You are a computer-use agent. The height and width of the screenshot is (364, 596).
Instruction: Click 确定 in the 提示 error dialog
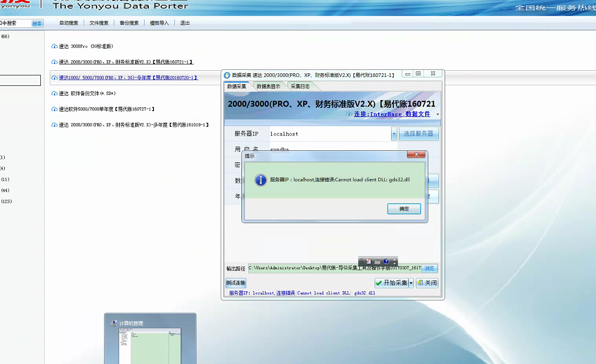tap(404, 208)
